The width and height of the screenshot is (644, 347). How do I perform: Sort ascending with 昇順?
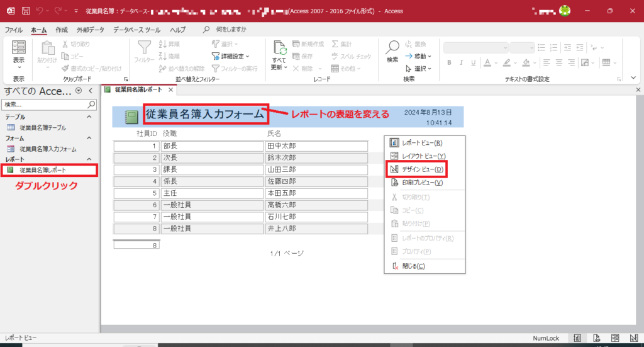[169, 44]
